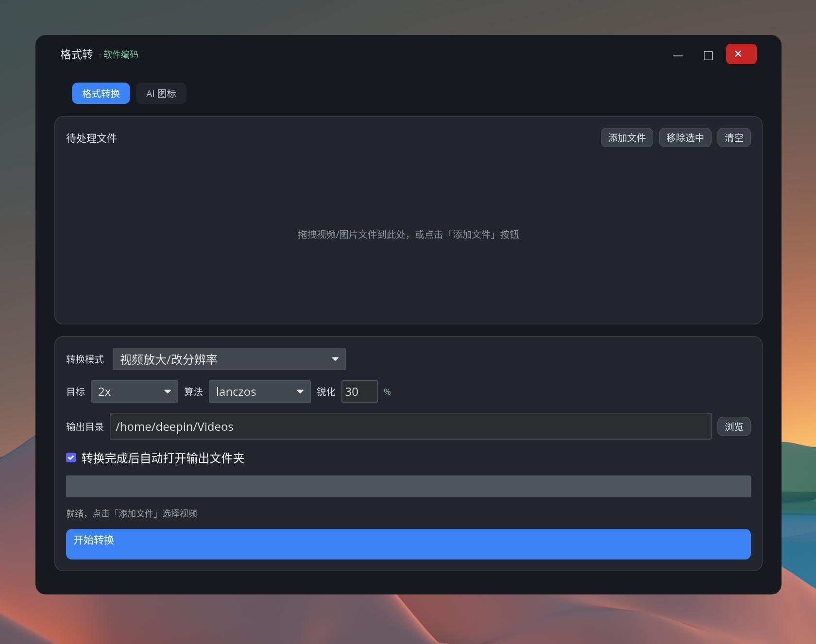Click the 待处理文件 heading
816x644 pixels.
91,138
